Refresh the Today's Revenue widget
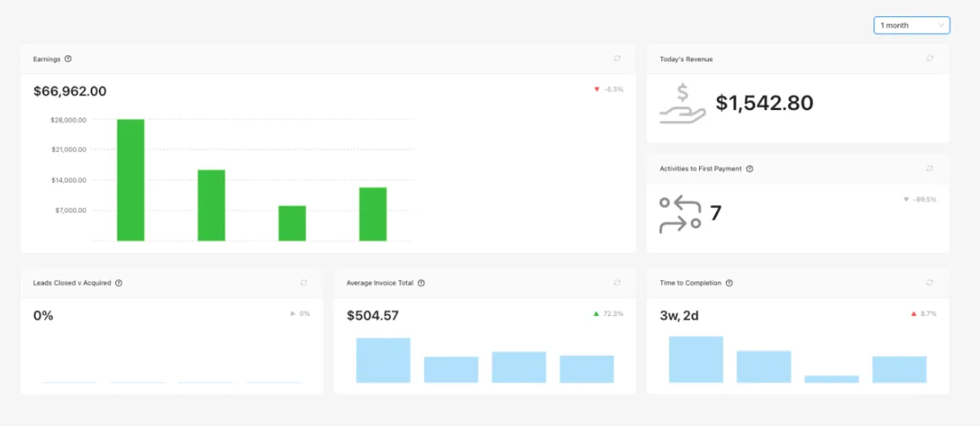Screen dimensions: 980x426 [929, 59]
